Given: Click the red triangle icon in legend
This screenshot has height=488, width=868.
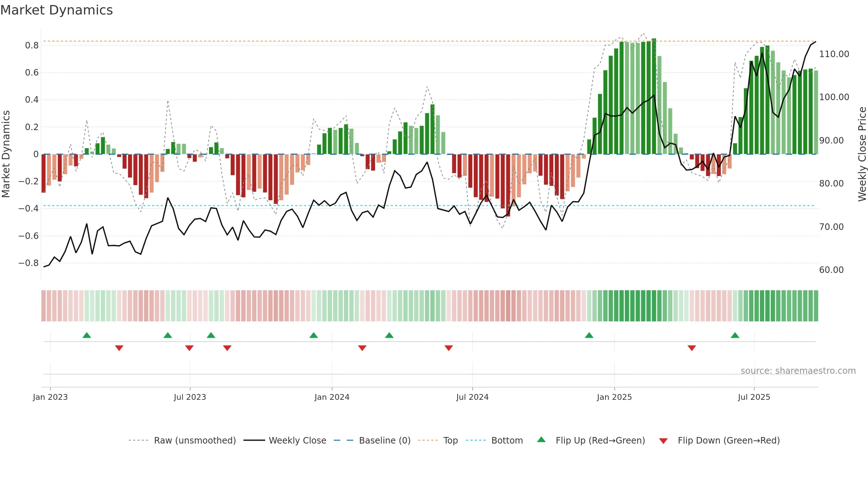Looking at the screenshot, I should pos(663,441).
